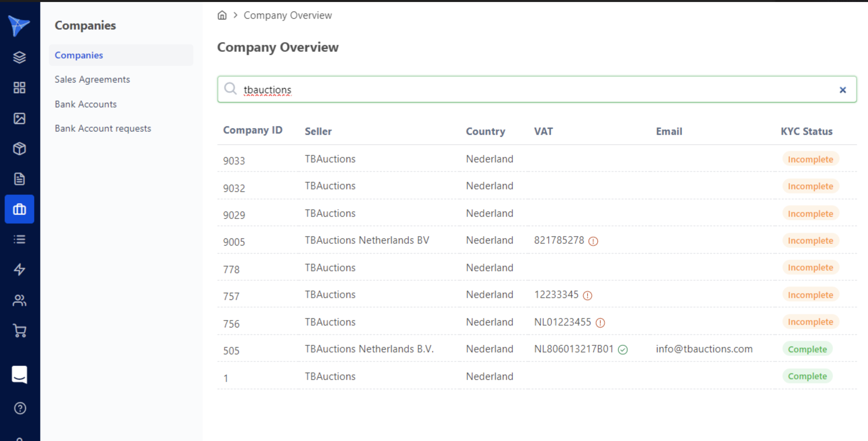
Task: Open Bank Accounts in the Companies panel
Action: [86, 104]
